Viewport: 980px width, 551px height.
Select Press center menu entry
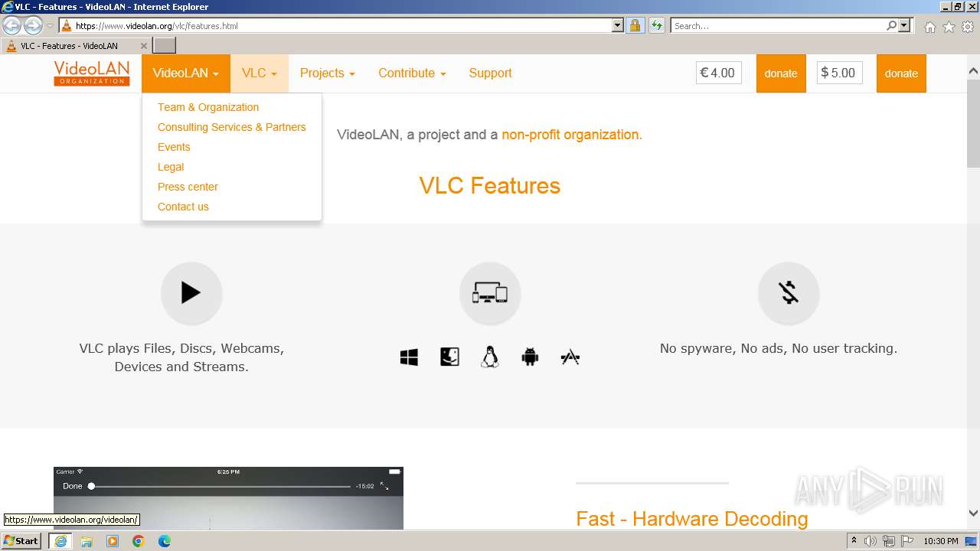pos(188,187)
